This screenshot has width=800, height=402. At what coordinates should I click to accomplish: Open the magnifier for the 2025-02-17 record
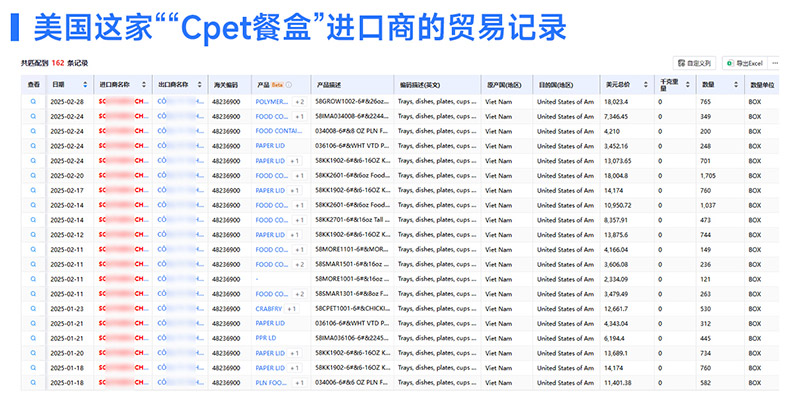click(34, 190)
